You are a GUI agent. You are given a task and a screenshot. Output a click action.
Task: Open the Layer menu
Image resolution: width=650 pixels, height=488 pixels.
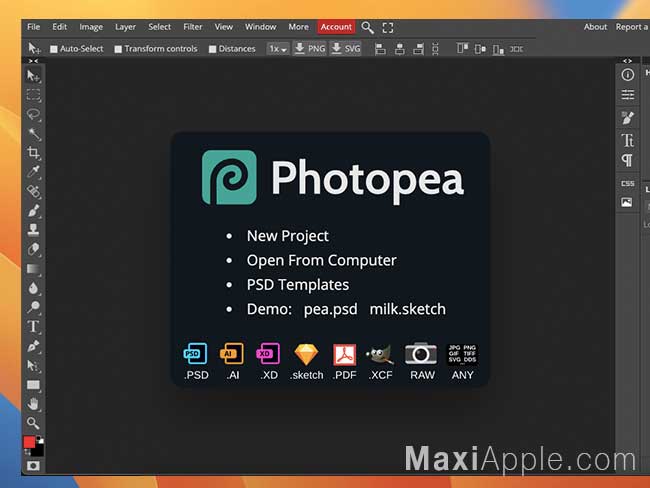pyautogui.click(x=125, y=27)
